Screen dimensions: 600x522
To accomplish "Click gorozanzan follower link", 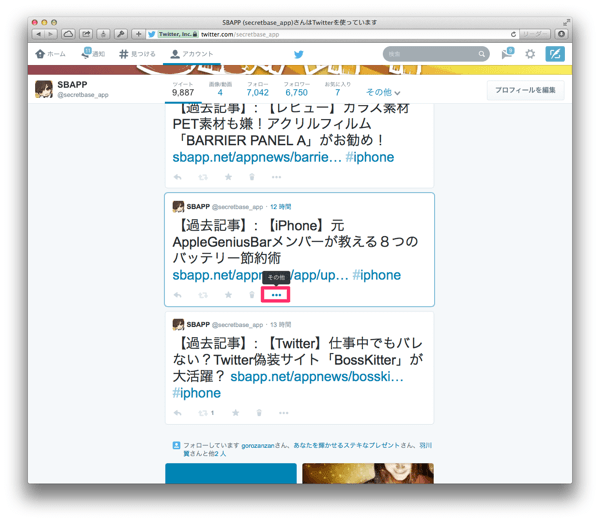I will coord(258,445).
